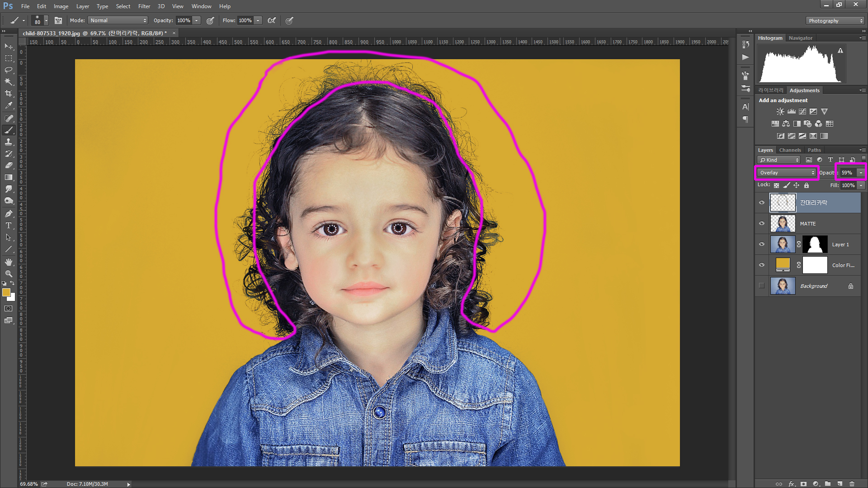Image resolution: width=868 pixels, height=488 pixels.
Task: Switch to the Navigator tab
Action: (x=800, y=38)
